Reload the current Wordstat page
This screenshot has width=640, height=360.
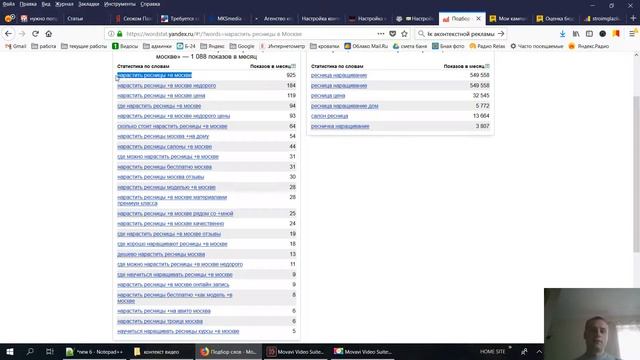[36, 34]
